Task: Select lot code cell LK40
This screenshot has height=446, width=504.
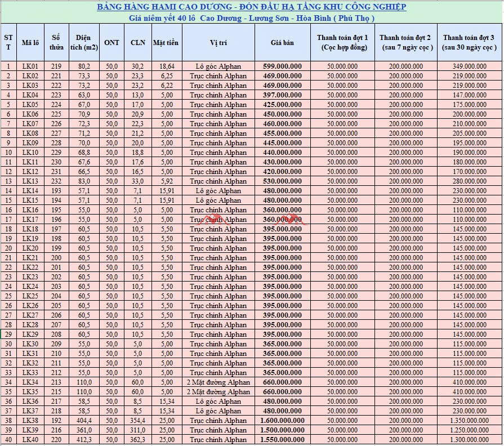Action: (x=30, y=440)
